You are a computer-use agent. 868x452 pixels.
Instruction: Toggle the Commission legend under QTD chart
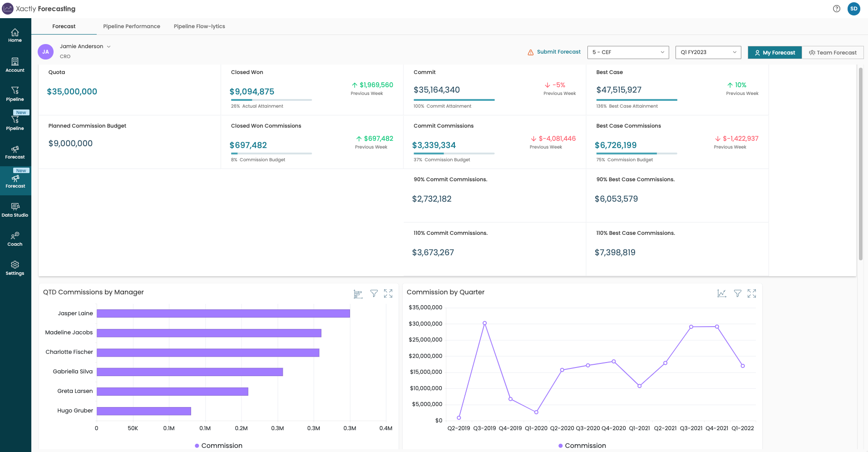pyautogui.click(x=218, y=446)
